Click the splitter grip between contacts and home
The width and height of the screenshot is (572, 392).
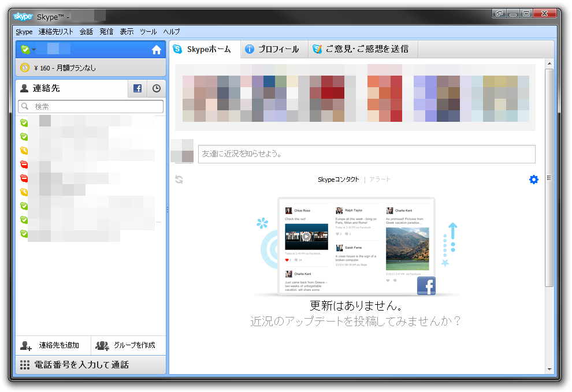(x=168, y=210)
